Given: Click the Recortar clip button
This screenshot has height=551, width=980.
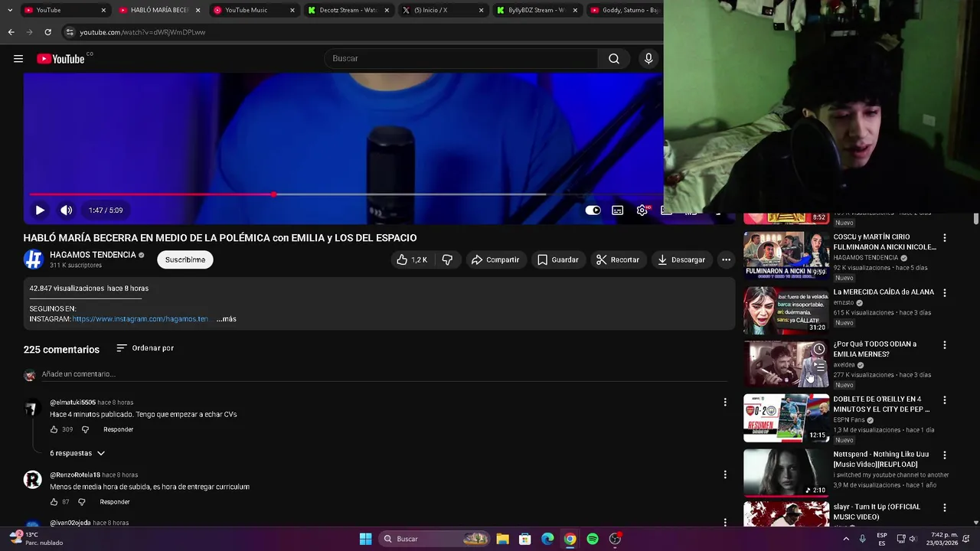Looking at the screenshot, I should 617,260.
